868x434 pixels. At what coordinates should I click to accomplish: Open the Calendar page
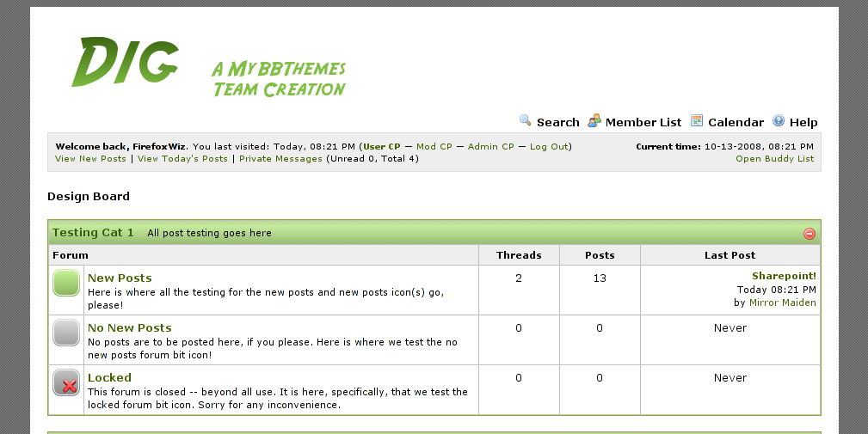coord(736,122)
